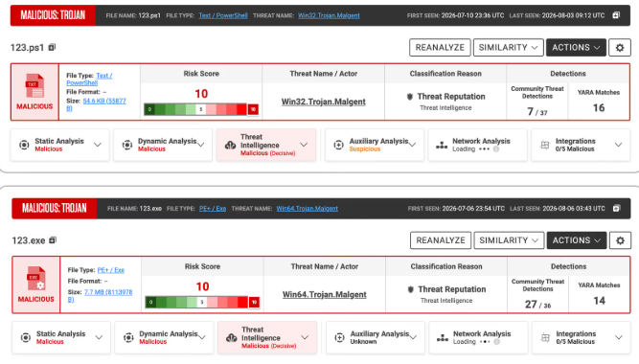The width and height of the screenshot is (639, 364).
Task: Click size link 7.7 MB
Action: pyautogui.click(x=100, y=296)
